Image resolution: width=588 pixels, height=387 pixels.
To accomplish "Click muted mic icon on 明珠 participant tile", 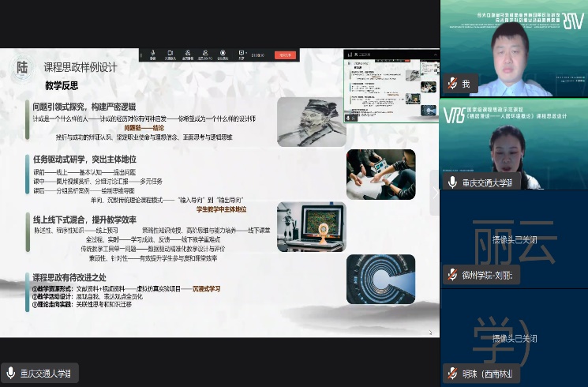I will tap(453, 373).
